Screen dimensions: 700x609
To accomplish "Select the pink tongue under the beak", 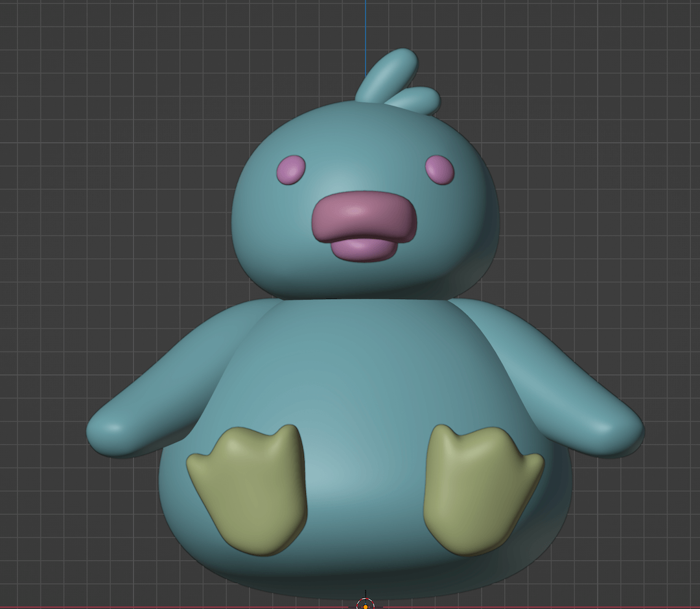I will (363, 248).
